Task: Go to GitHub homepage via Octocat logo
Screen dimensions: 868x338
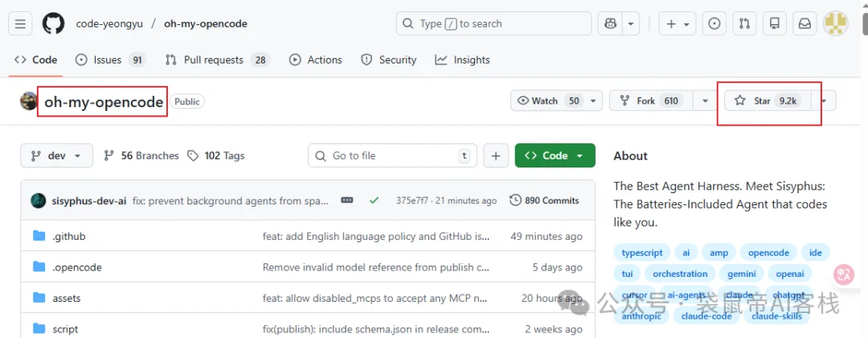Action: (x=54, y=24)
